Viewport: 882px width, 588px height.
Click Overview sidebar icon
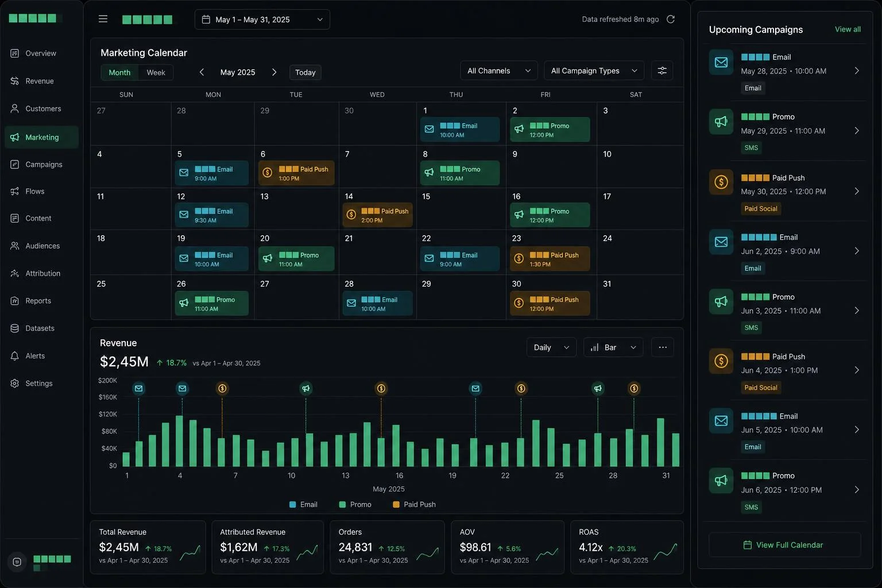15,53
